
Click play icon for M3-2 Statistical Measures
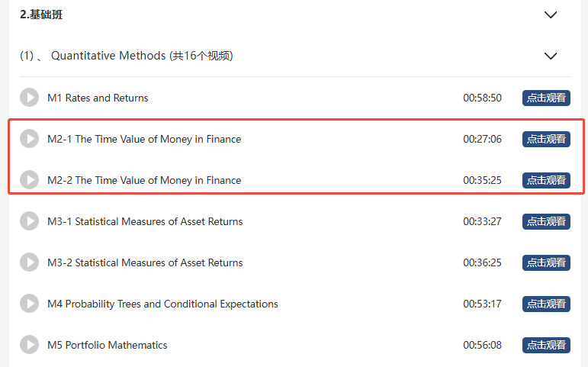tap(29, 262)
